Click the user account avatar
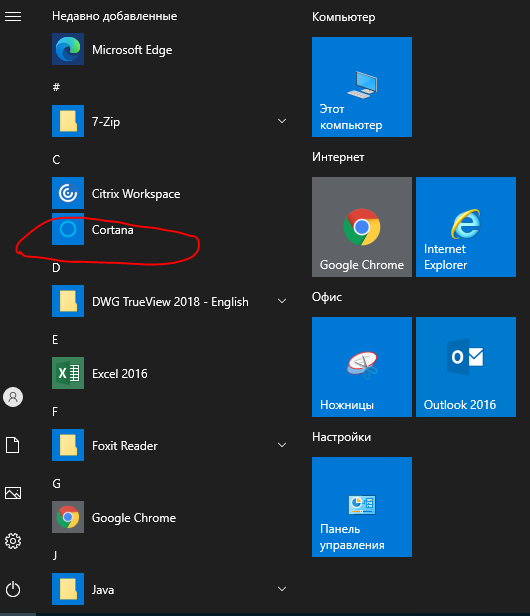530x616 pixels. click(13, 397)
